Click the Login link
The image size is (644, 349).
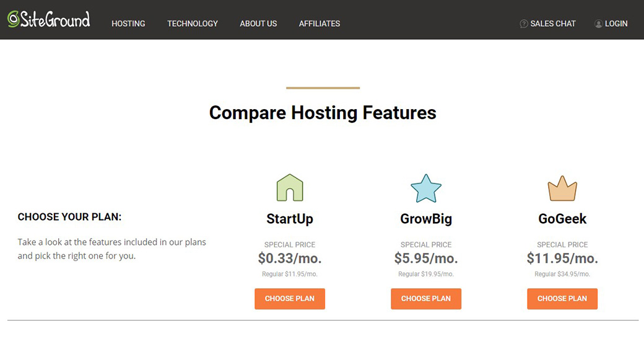coord(616,24)
